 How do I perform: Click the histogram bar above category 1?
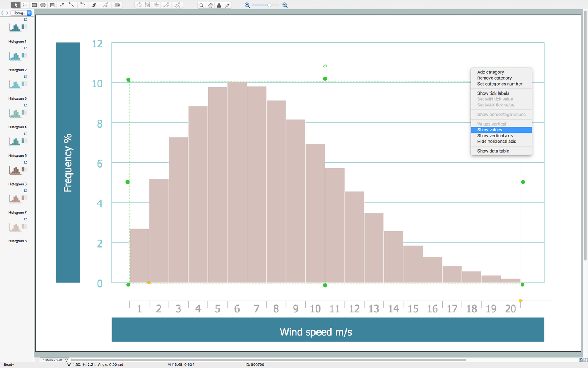tap(139, 256)
